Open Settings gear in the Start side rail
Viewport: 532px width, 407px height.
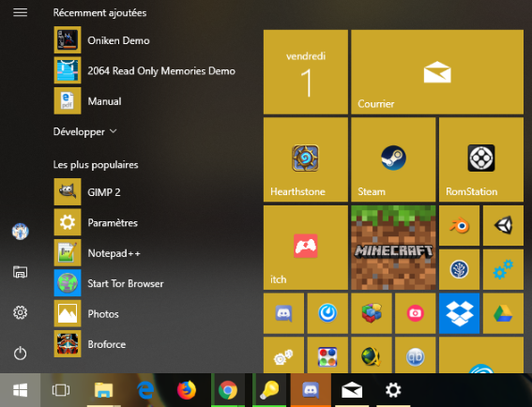click(x=20, y=312)
